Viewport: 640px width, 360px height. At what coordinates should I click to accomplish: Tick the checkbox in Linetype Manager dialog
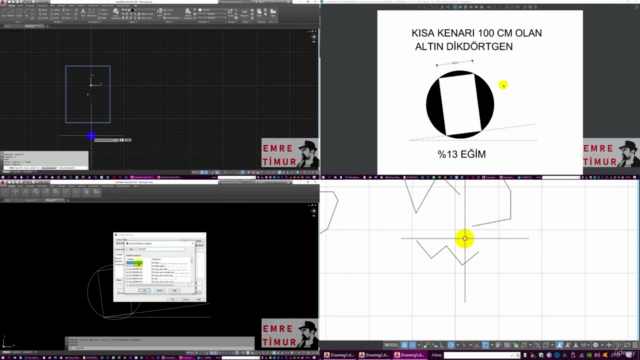click(118, 293)
